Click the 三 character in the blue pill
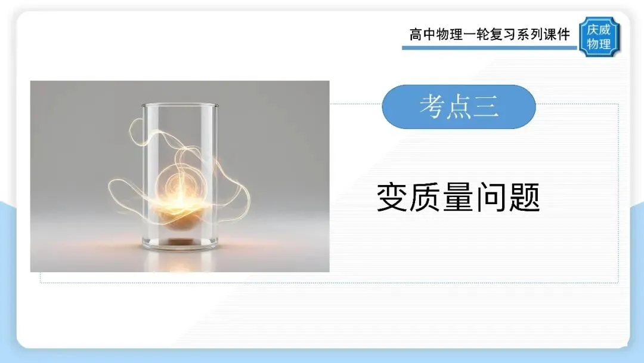 [486, 107]
